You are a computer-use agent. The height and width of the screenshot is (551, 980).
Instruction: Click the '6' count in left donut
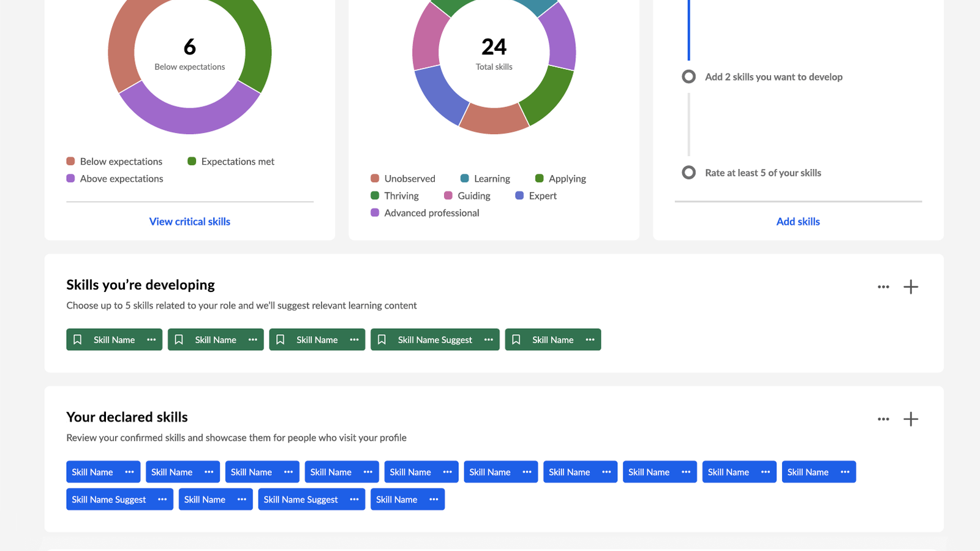[x=190, y=47]
